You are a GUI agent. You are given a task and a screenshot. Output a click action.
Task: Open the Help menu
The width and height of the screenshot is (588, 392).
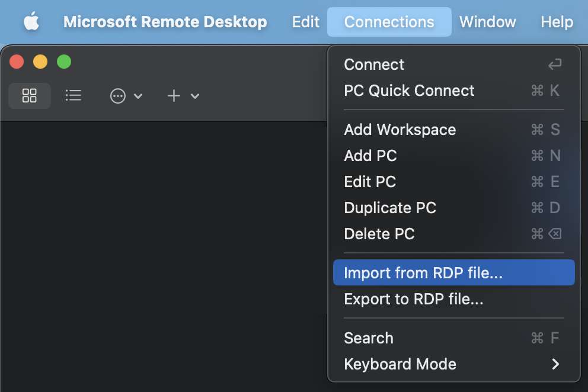[557, 22]
